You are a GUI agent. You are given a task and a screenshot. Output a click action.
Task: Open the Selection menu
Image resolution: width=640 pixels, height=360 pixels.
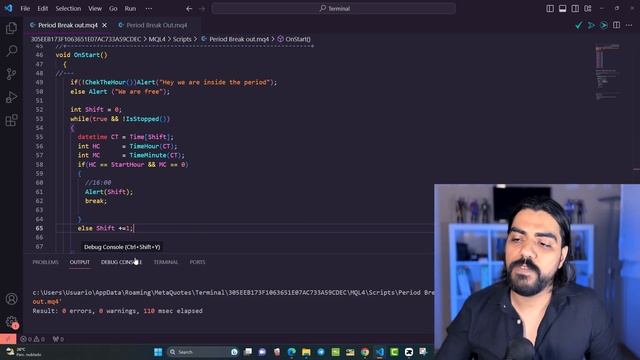tap(68, 9)
